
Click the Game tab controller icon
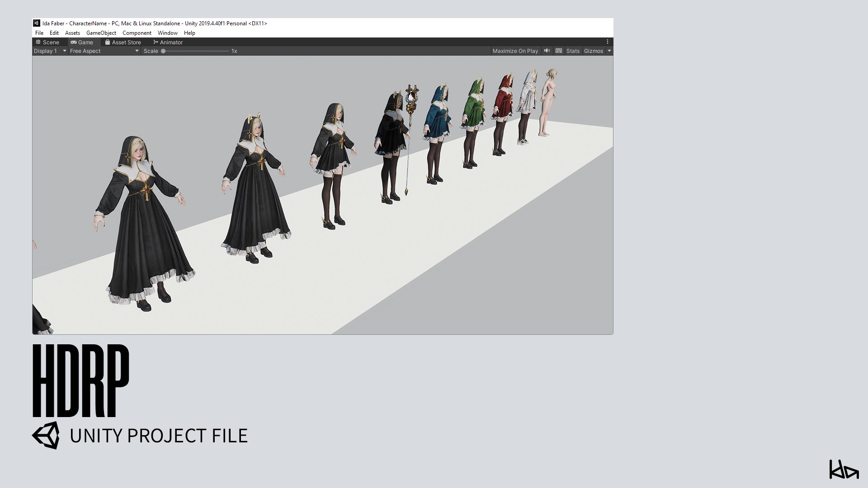click(x=74, y=42)
